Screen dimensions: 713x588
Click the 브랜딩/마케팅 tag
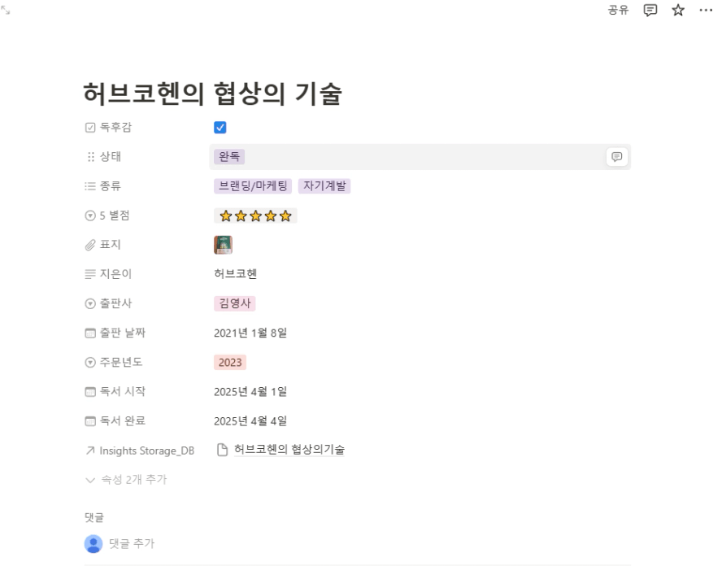(x=253, y=186)
